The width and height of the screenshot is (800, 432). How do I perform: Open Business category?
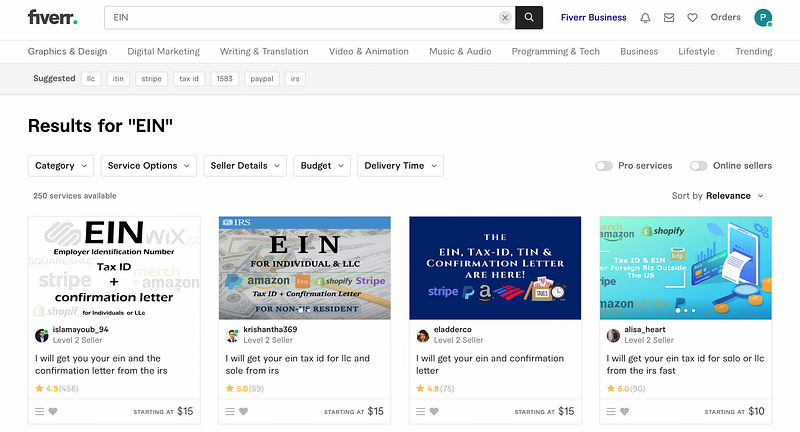639,52
